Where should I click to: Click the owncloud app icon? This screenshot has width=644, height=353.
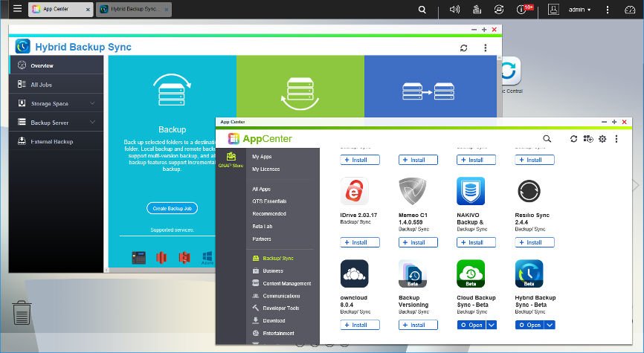coord(354,273)
